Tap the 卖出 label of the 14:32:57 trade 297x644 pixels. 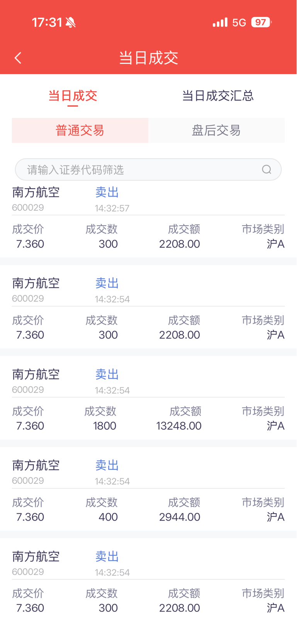(x=107, y=192)
